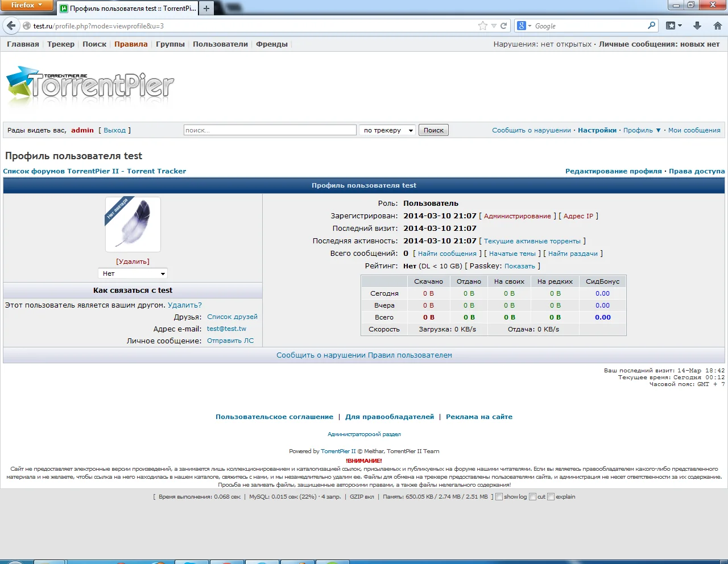Open the Отправить ЛС link
The width and height of the screenshot is (728, 564).
[230, 341]
